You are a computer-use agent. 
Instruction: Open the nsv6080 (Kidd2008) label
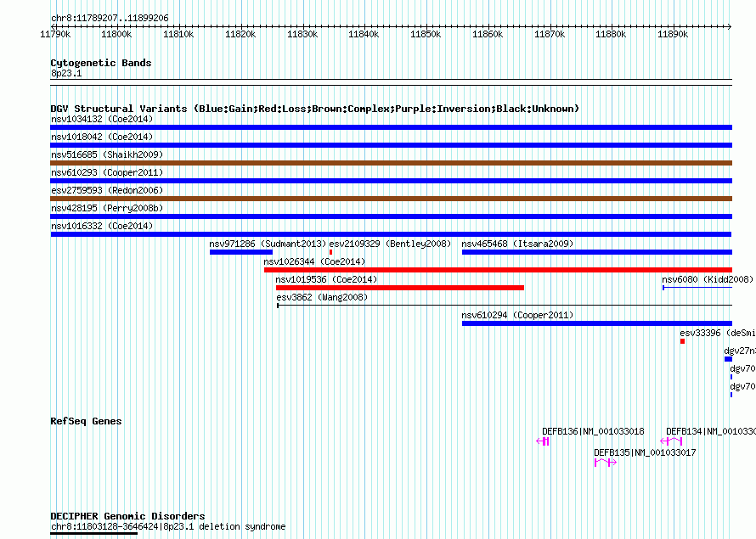coord(708,279)
